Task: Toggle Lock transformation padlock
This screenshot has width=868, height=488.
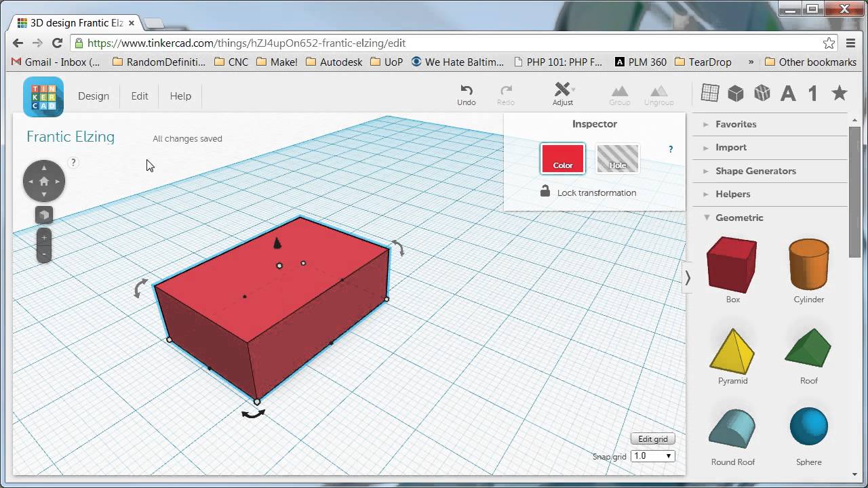Action: 545,192
